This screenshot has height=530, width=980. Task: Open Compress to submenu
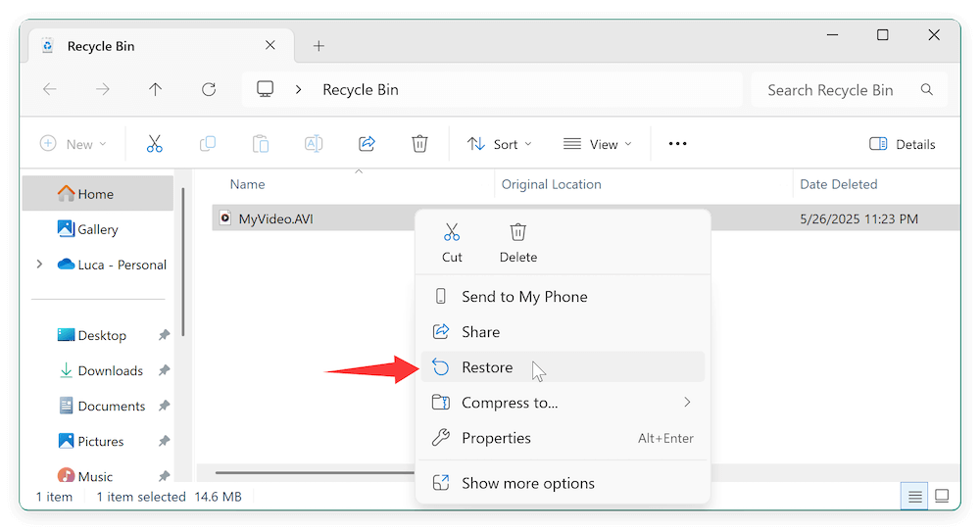(563, 403)
